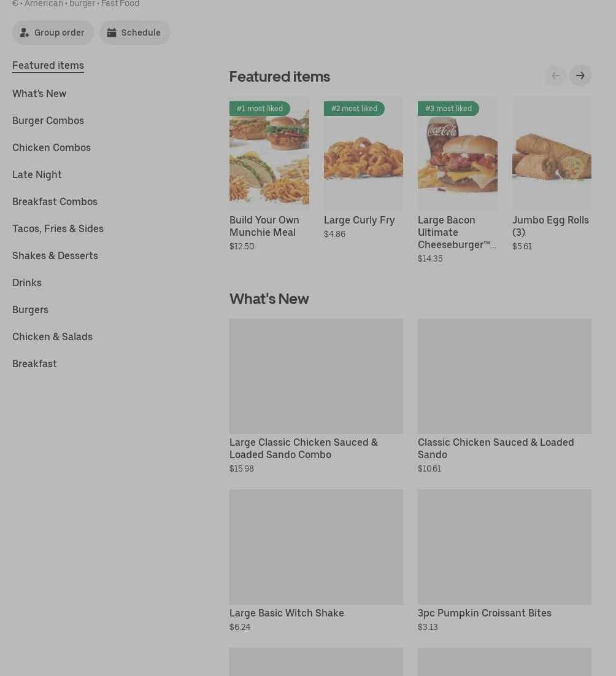Click the next arrow in Featured items carousel
The height and width of the screenshot is (676, 616).
580,76
